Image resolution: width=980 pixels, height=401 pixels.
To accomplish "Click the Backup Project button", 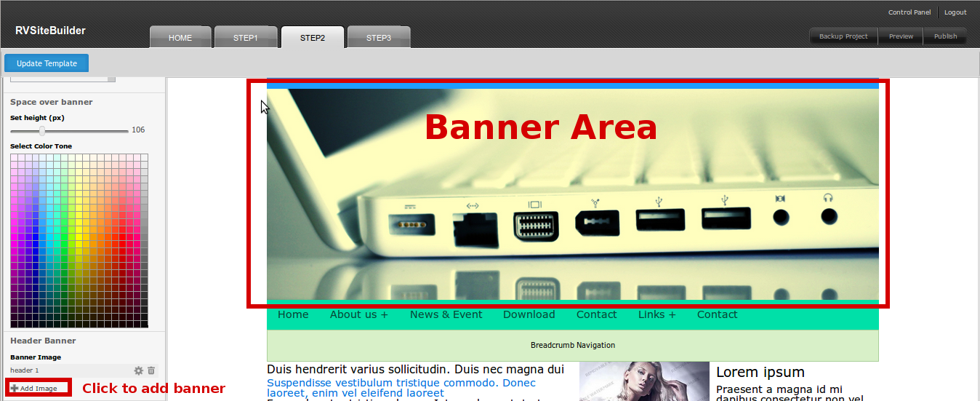I will 843,36.
